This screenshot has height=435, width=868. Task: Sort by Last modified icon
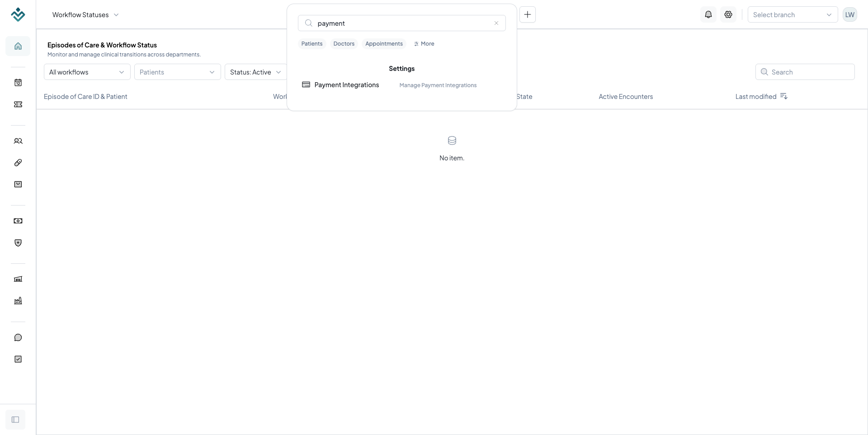click(784, 96)
